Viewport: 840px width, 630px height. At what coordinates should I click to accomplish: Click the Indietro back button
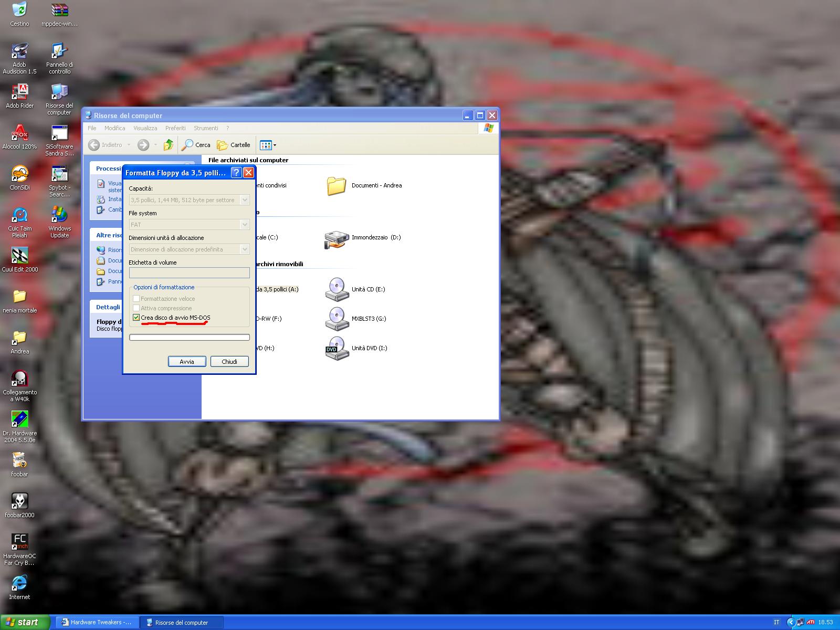(x=106, y=145)
